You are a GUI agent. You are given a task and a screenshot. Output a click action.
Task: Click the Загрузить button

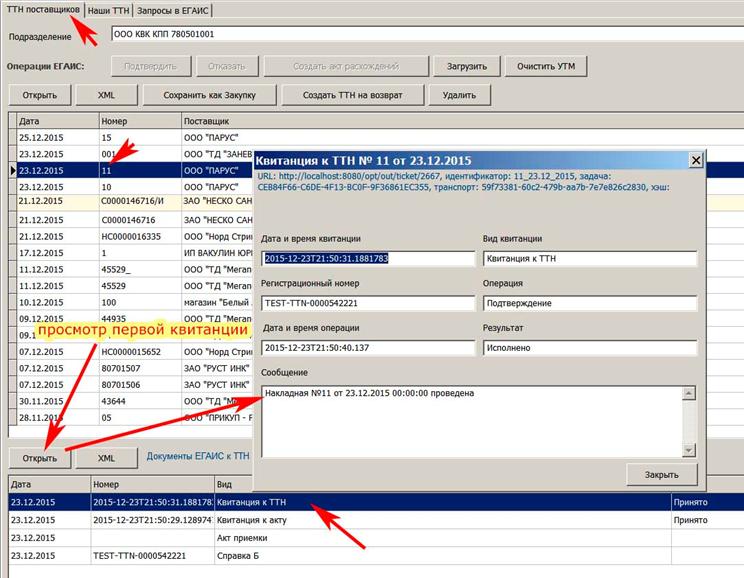(467, 66)
